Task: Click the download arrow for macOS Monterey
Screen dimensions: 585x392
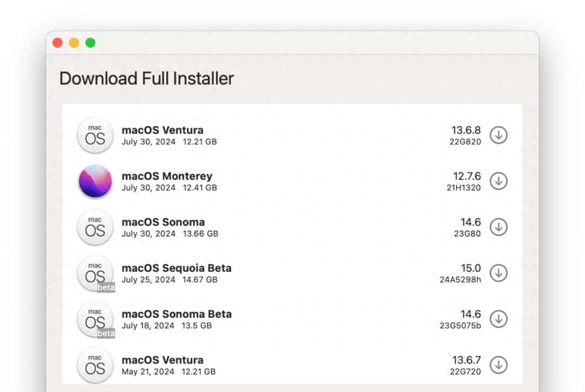Action: pyautogui.click(x=498, y=181)
